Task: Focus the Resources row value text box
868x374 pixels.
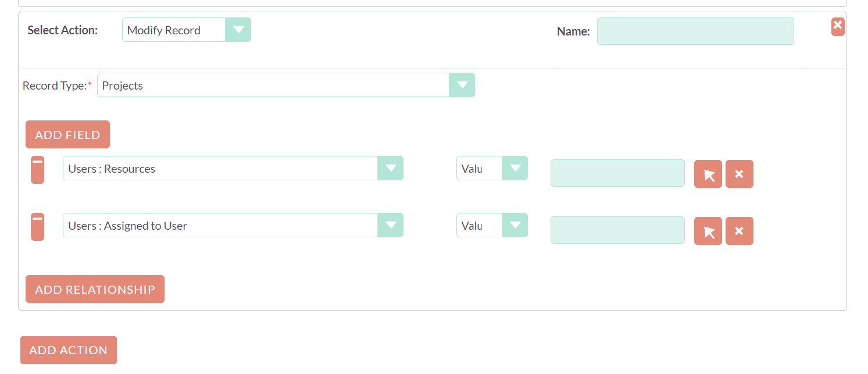Action: [617, 173]
